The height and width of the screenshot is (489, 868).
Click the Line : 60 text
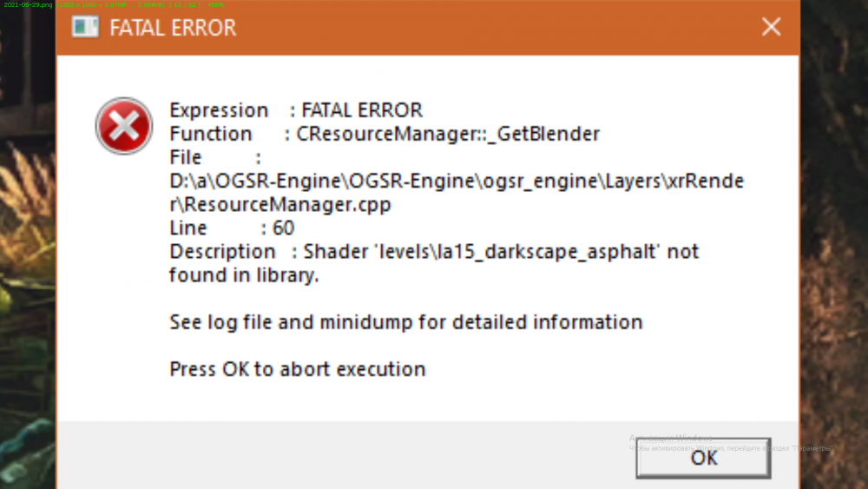(x=232, y=228)
